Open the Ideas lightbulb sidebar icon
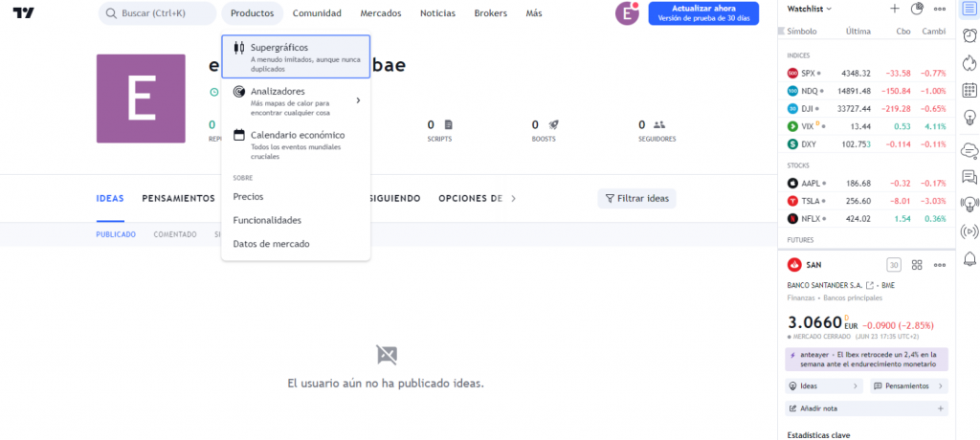The height and width of the screenshot is (440, 980). point(969,117)
